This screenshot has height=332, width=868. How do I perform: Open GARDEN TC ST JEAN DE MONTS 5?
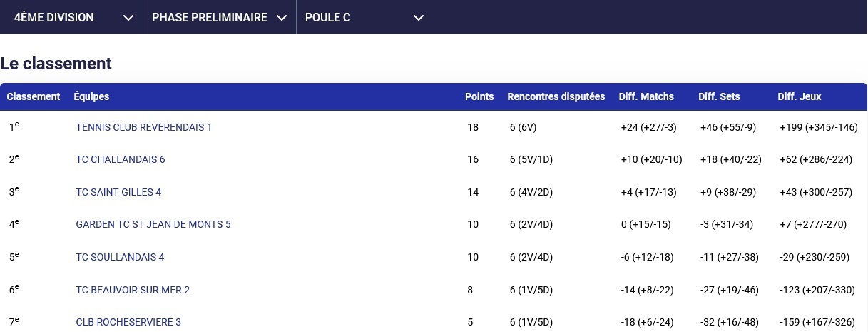pyautogui.click(x=153, y=224)
